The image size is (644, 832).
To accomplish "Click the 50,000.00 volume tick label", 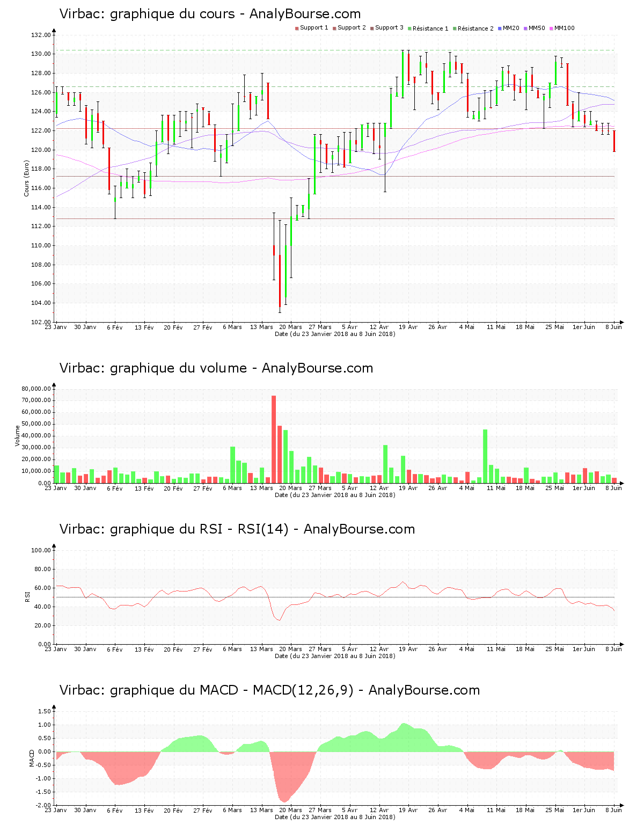I will [x=36, y=424].
